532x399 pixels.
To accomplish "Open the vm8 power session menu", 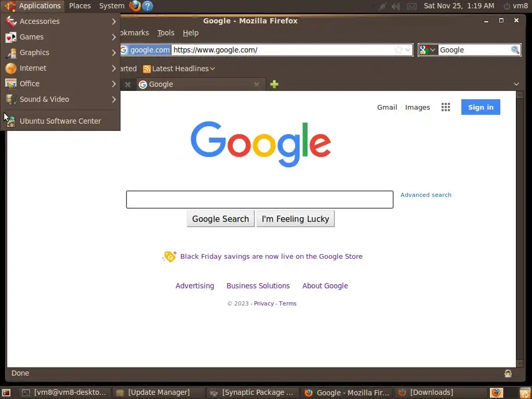I will click(515, 6).
